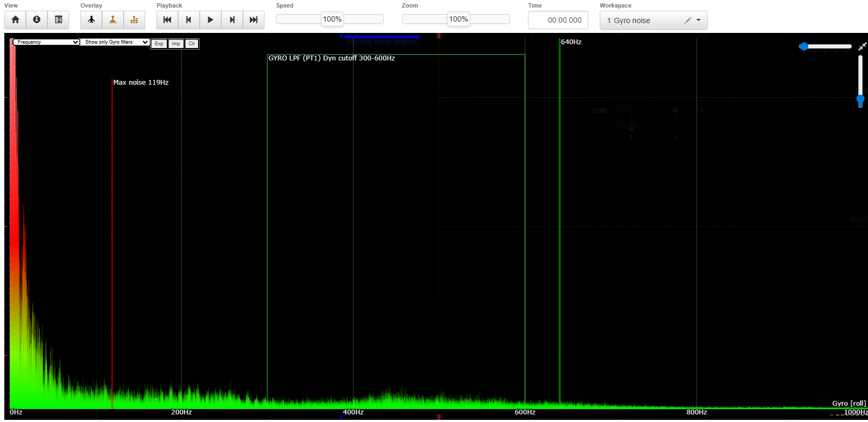This screenshot has width=868, height=422.
Task: Expand the Gyro noise workspace dropdown
Action: point(699,21)
